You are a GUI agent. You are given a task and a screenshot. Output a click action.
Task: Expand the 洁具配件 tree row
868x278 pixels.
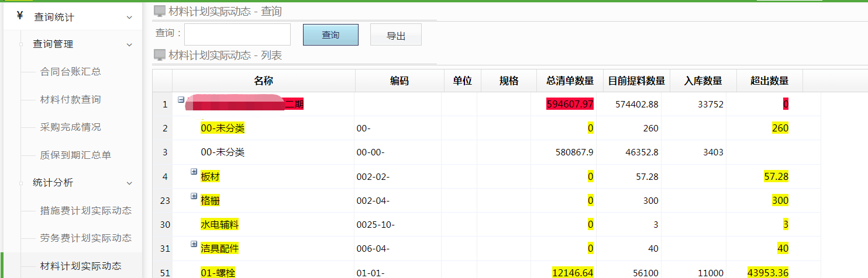[194, 244]
